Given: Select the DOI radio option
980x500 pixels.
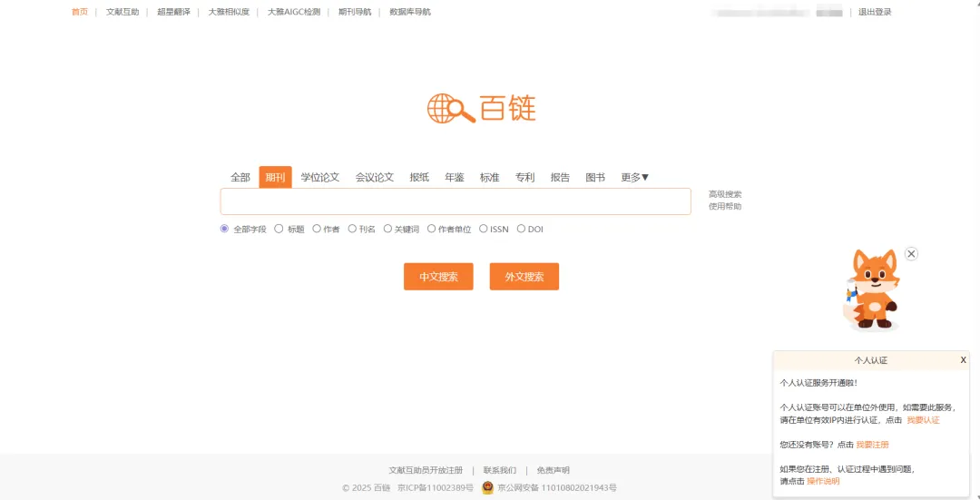Looking at the screenshot, I should (521, 230).
